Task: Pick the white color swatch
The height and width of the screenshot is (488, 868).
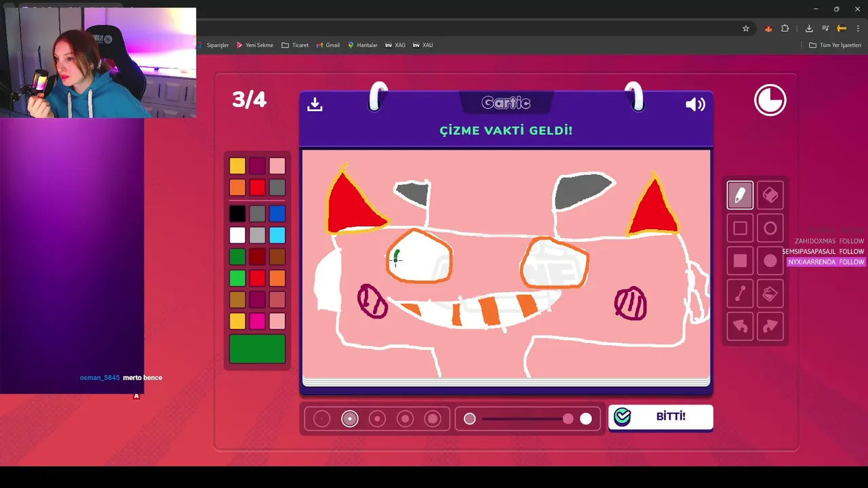Action: tap(237, 235)
